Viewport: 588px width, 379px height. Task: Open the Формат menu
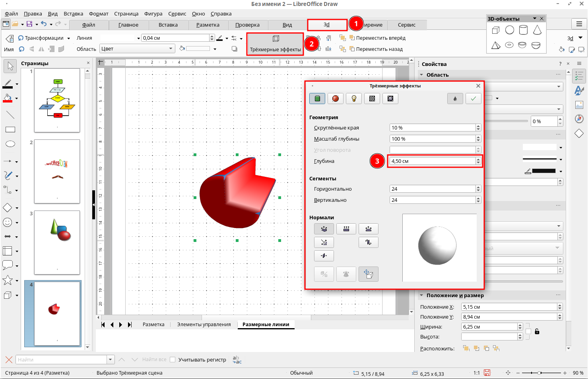pyautogui.click(x=99, y=14)
